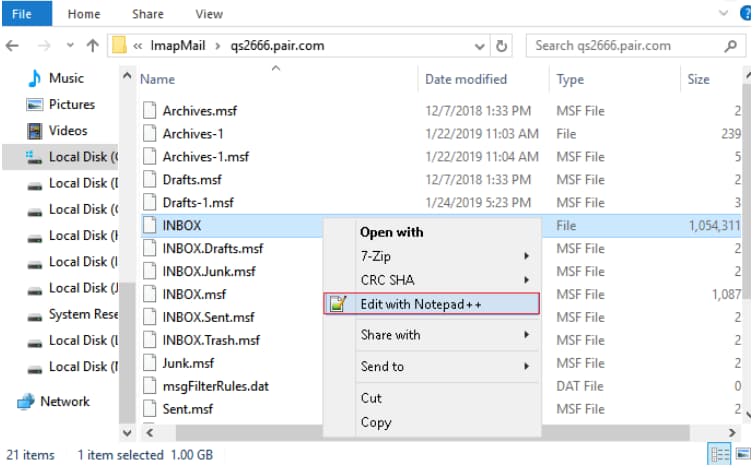Click the Forward navigation arrow
This screenshot has width=755, height=469.
[x=44, y=46]
